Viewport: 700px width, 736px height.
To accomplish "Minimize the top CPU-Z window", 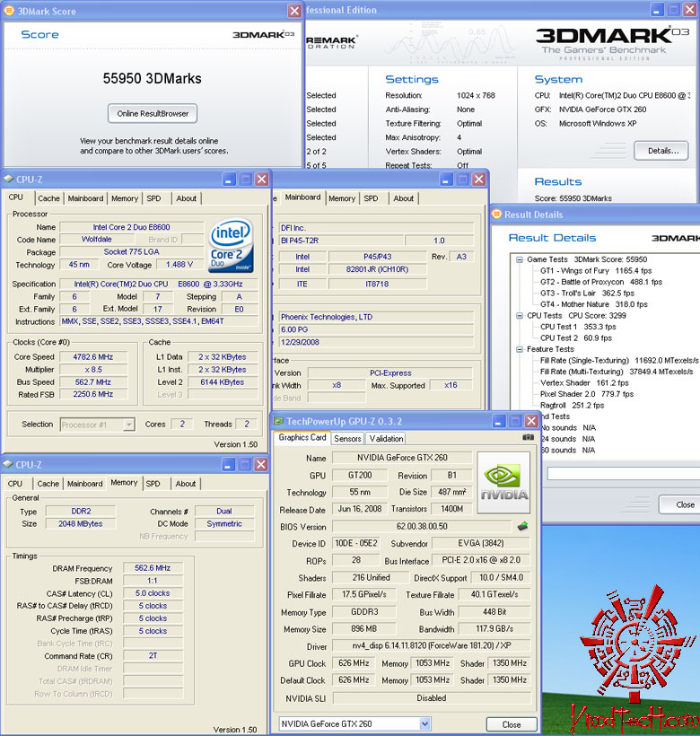I will (229, 180).
